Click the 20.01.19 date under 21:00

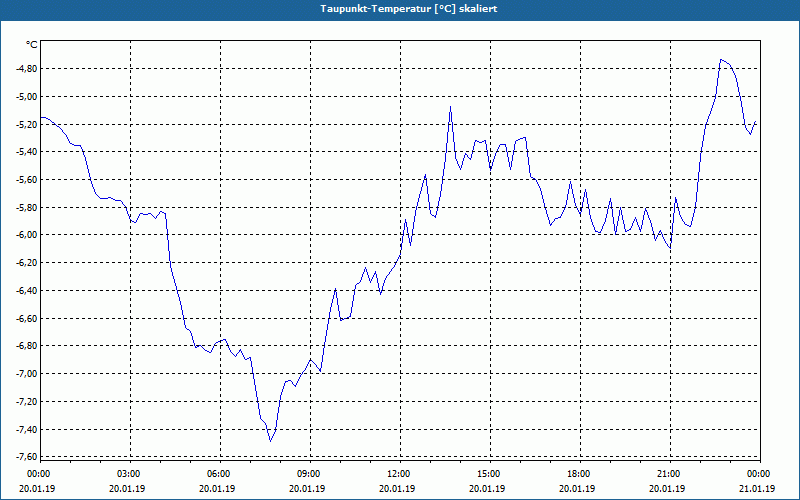coord(667,488)
